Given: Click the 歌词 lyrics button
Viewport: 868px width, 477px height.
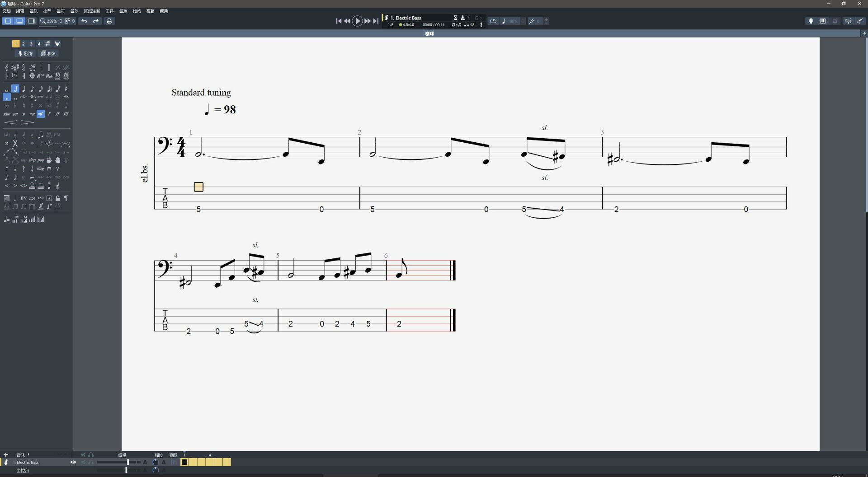Looking at the screenshot, I should tap(25, 53).
